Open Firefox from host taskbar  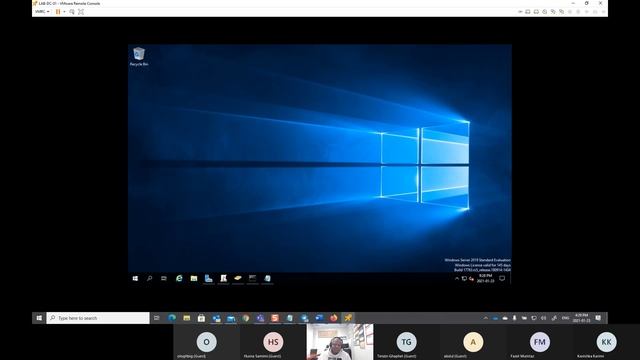tap(334, 318)
